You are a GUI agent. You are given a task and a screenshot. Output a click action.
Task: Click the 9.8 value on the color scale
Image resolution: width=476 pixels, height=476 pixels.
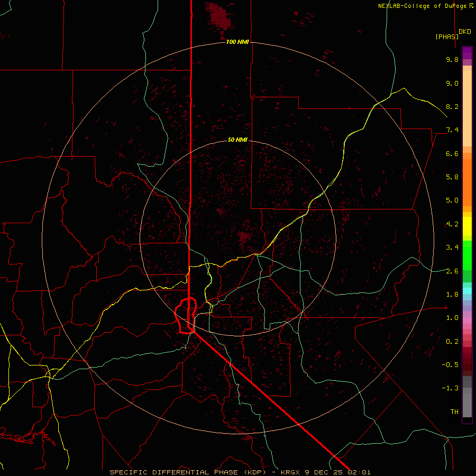pos(452,59)
